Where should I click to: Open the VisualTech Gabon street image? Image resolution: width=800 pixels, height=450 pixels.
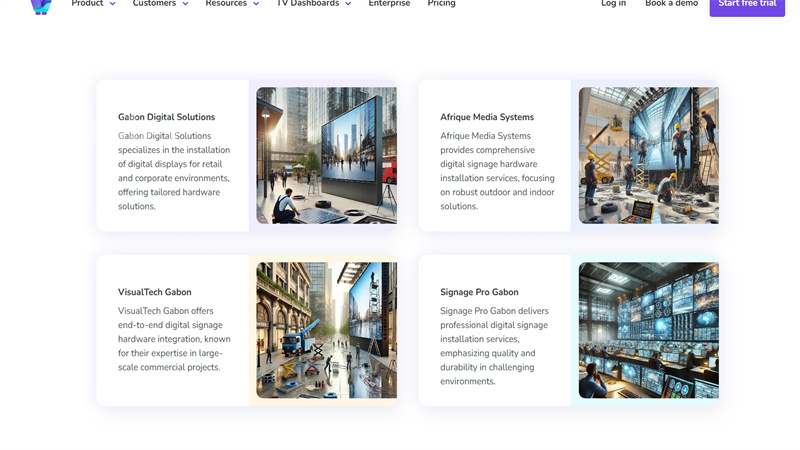tap(327, 330)
